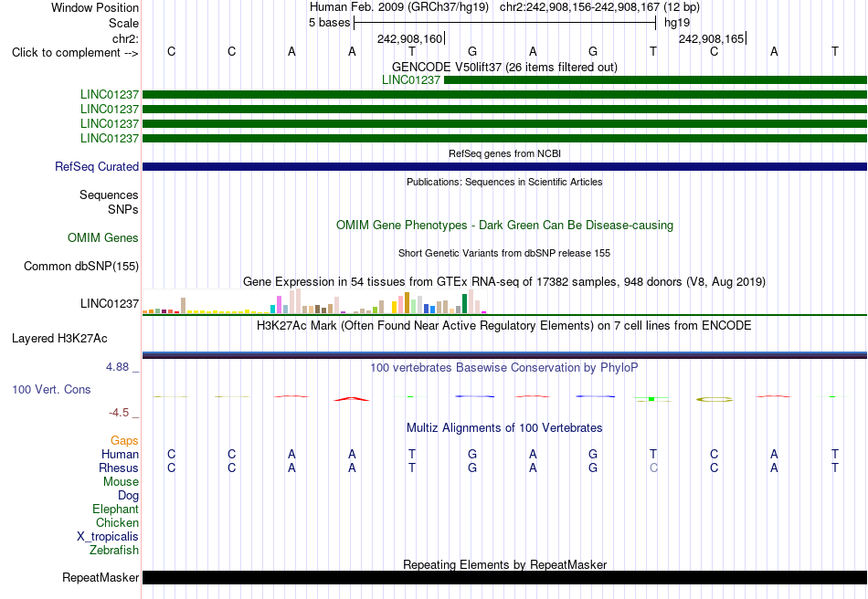Click the 4.88 PhyloP upper scale value
The height and width of the screenshot is (599, 868).
(x=117, y=367)
